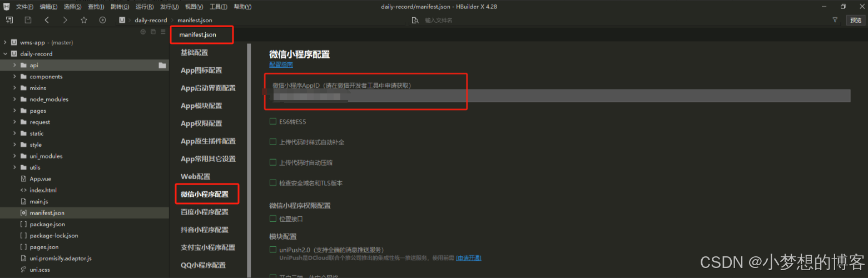
Task: Expand the uni_modules folder
Action: [14, 156]
